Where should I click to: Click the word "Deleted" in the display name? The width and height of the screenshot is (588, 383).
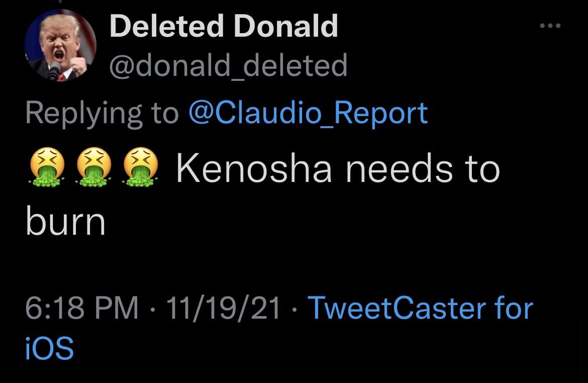[x=166, y=26]
